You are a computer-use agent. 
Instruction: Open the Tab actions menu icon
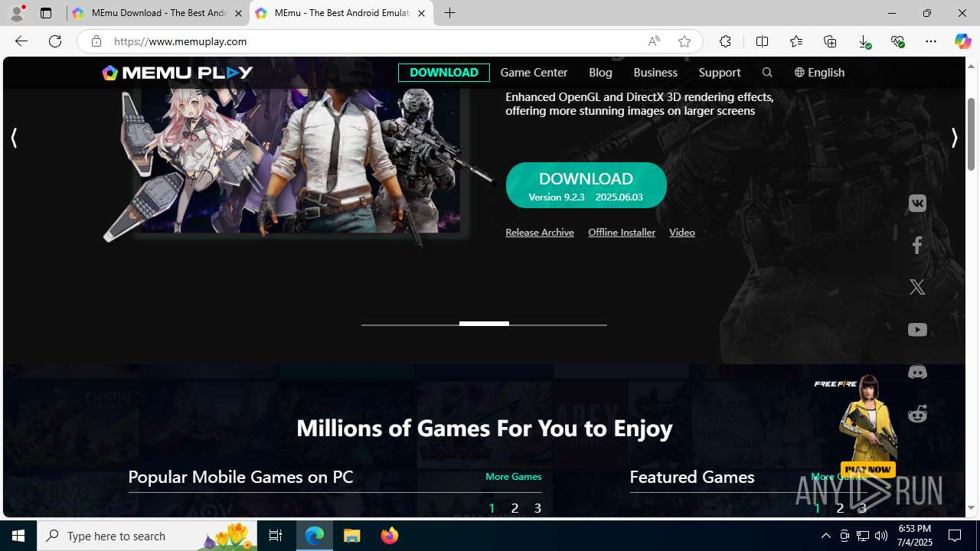click(46, 13)
